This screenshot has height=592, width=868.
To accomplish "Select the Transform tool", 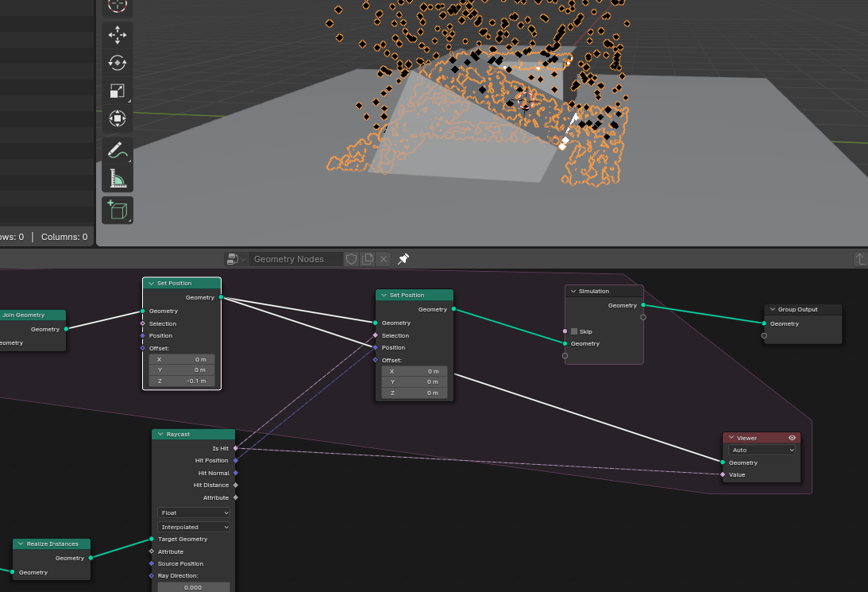I will coord(118,118).
